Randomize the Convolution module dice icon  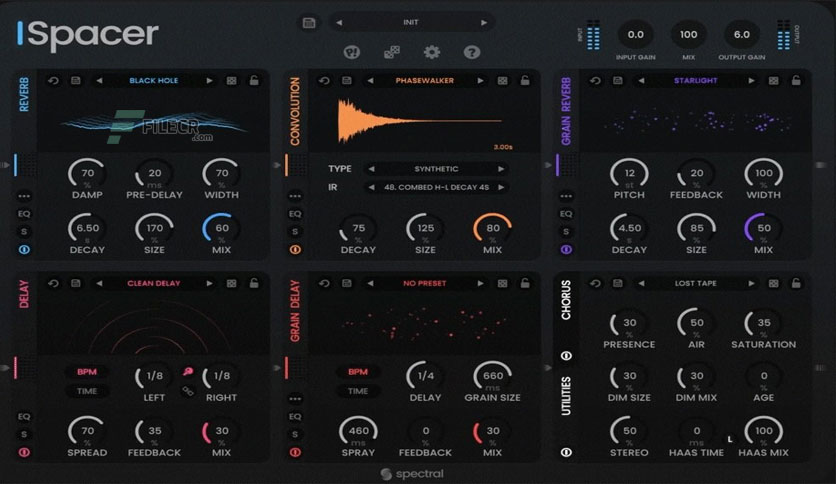tap(502, 80)
